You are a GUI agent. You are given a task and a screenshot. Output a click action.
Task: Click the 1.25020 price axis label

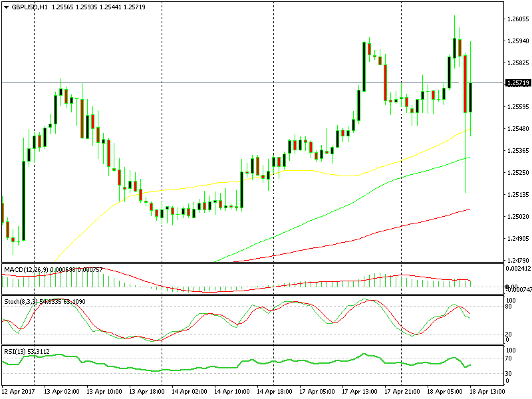(x=518, y=217)
